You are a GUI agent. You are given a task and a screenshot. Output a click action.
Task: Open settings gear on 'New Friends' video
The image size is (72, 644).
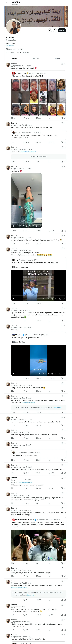tap(56, 298)
